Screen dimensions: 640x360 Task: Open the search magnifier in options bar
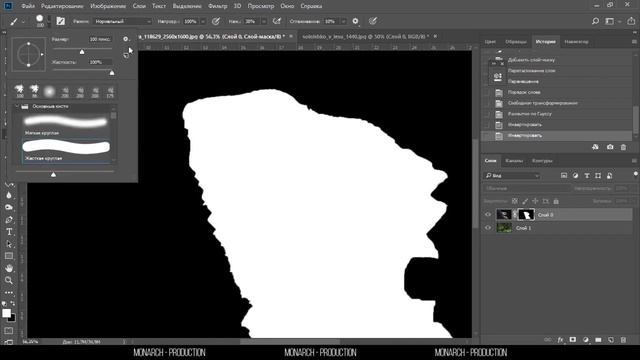(x=595, y=21)
